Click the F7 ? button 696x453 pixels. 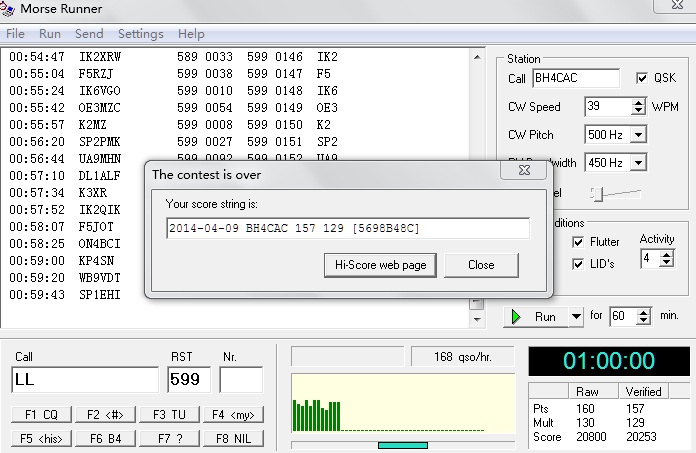point(169,439)
